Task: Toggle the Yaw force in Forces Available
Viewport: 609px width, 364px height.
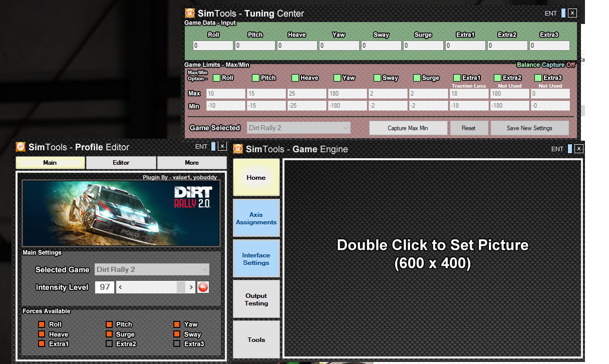Action: click(177, 324)
